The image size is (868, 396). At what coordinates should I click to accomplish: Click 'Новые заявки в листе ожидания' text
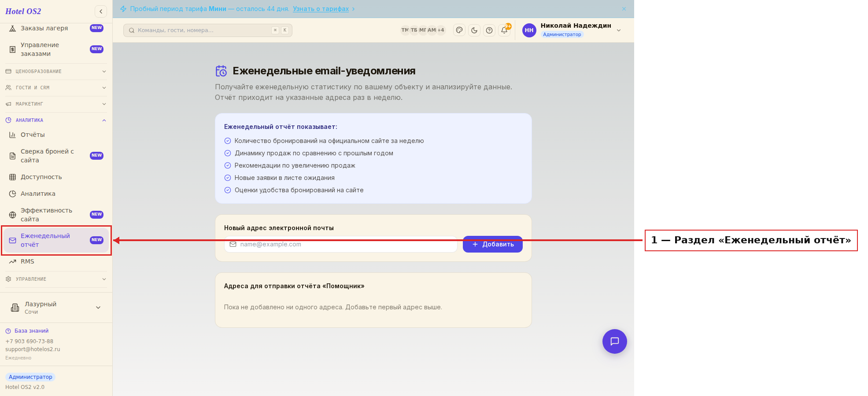(284, 178)
